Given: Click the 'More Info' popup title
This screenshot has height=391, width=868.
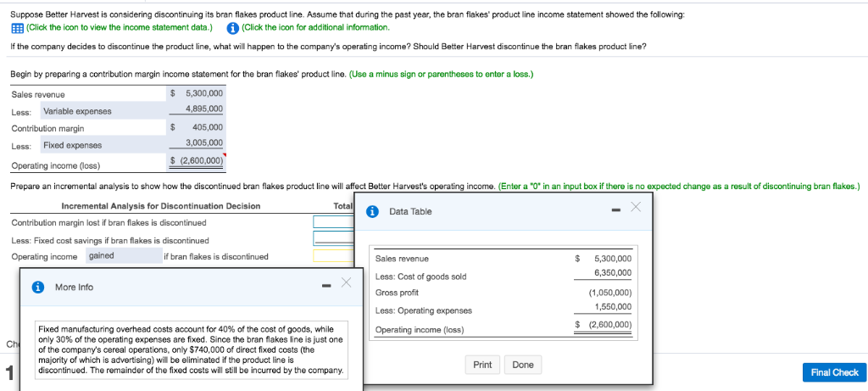Looking at the screenshot, I should pos(75,287).
